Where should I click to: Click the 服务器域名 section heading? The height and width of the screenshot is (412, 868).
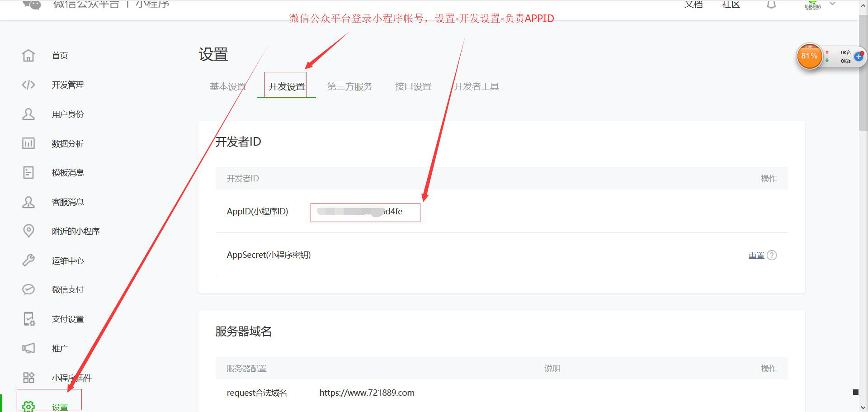coord(243,331)
